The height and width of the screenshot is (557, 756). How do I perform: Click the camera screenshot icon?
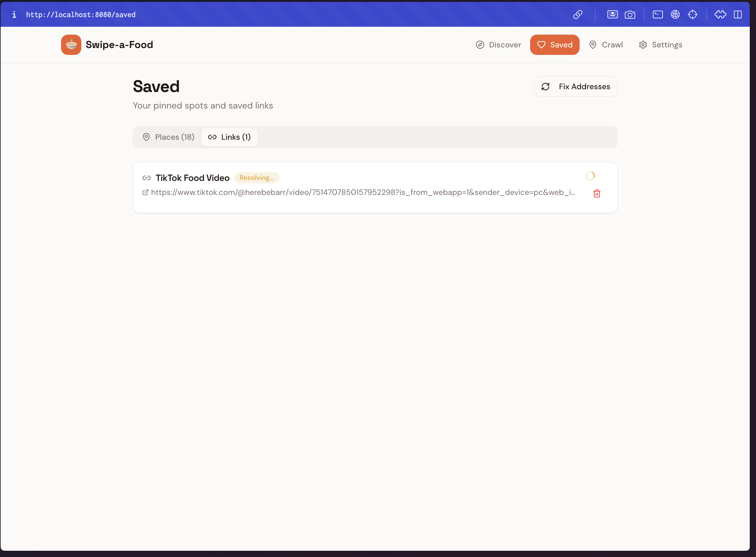coord(630,14)
